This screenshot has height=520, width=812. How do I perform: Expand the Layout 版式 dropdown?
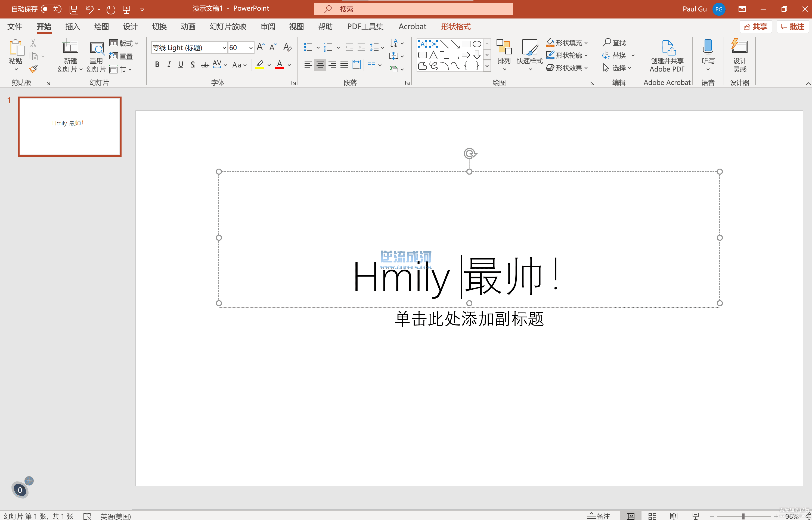pyautogui.click(x=124, y=43)
